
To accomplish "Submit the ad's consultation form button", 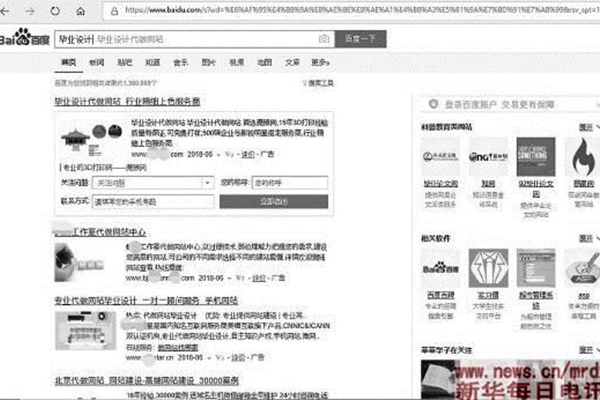I will pos(274,201).
